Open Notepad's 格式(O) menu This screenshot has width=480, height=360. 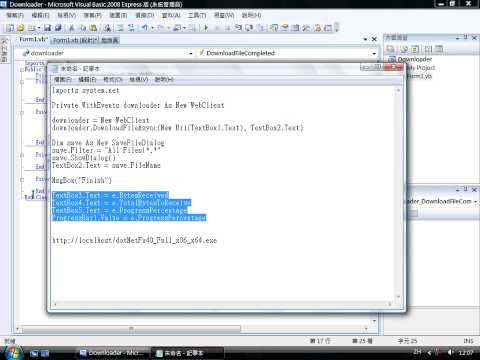click(113, 79)
